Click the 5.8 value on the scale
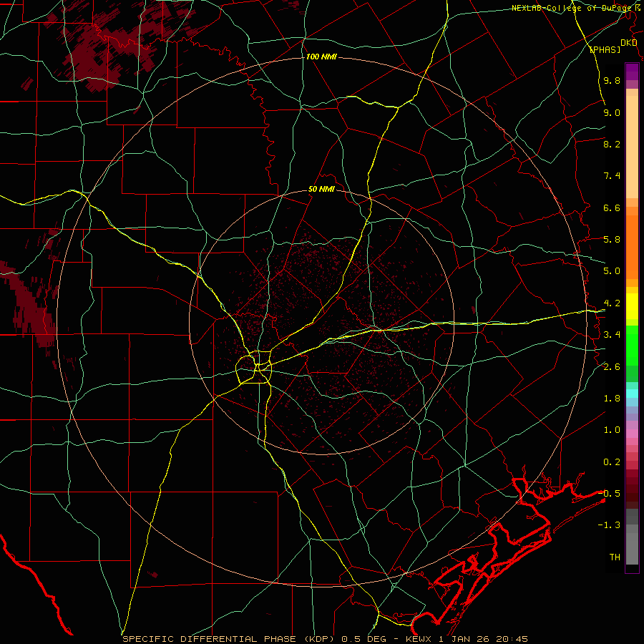The width and height of the screenshot is (644, 644). [612, 240]
